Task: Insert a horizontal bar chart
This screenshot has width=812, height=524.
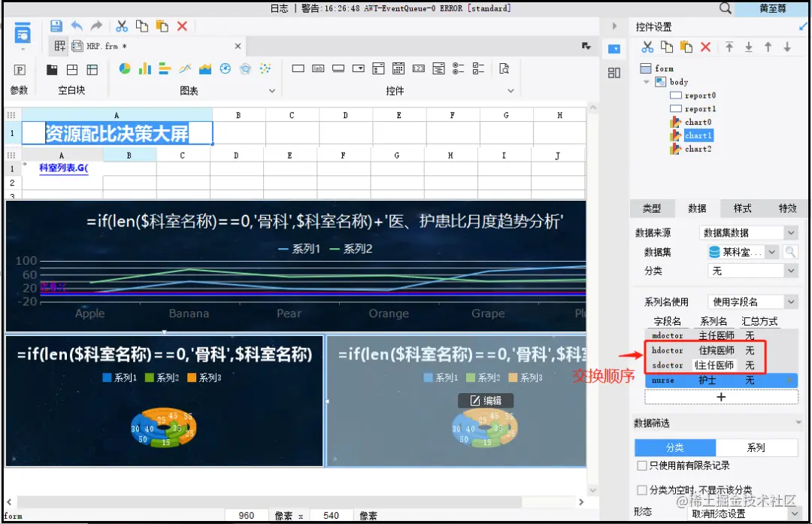Action: coord(165,68)
